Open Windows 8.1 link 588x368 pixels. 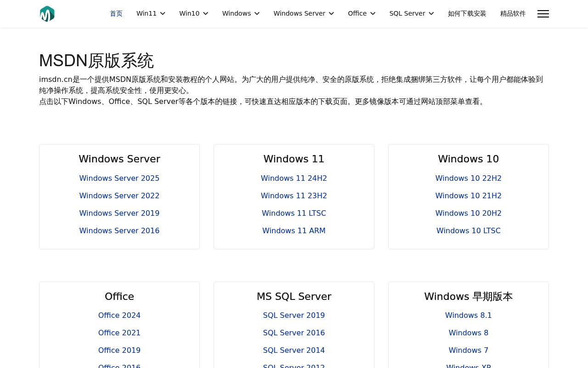pyautogui.click(x=469, y=316)
